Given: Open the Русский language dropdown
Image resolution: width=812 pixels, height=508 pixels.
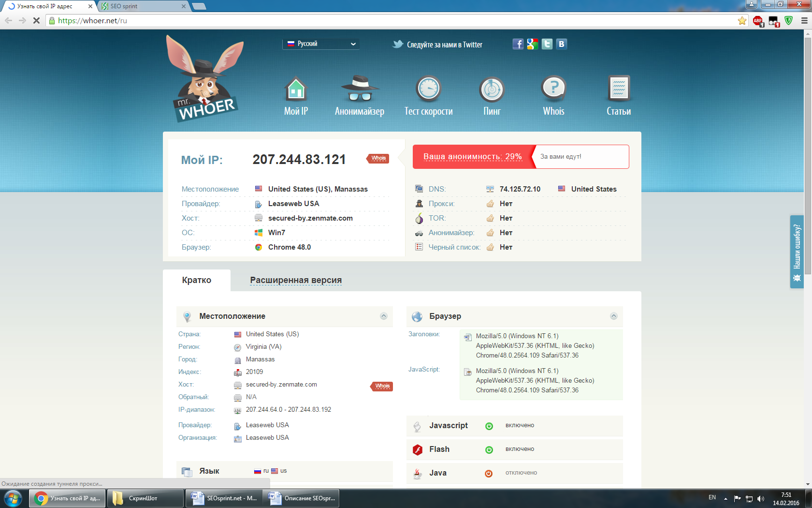Looking at the screenshot, I should coord(321,44).
